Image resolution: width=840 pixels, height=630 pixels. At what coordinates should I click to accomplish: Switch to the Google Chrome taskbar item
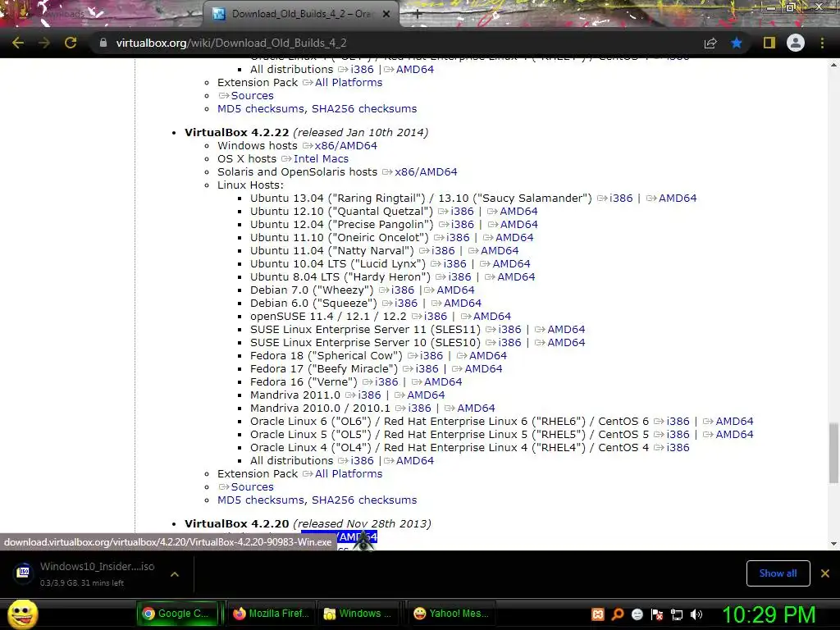click(178, 614)
